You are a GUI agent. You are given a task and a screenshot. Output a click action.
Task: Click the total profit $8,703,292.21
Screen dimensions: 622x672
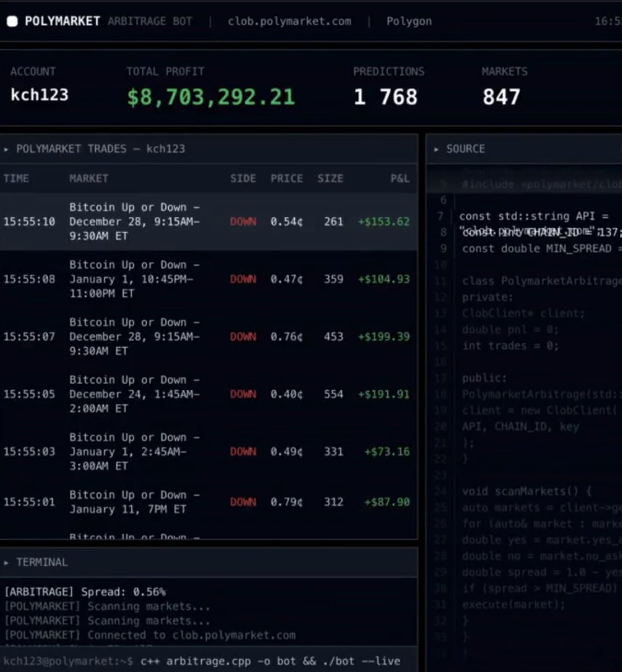pos(211,97)
